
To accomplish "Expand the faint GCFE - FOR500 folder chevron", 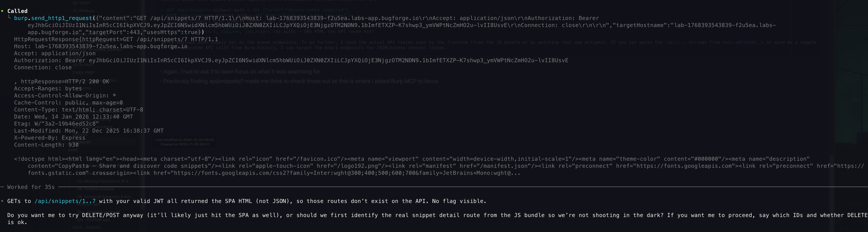I will pyautogui.click(x=69, y=228).
